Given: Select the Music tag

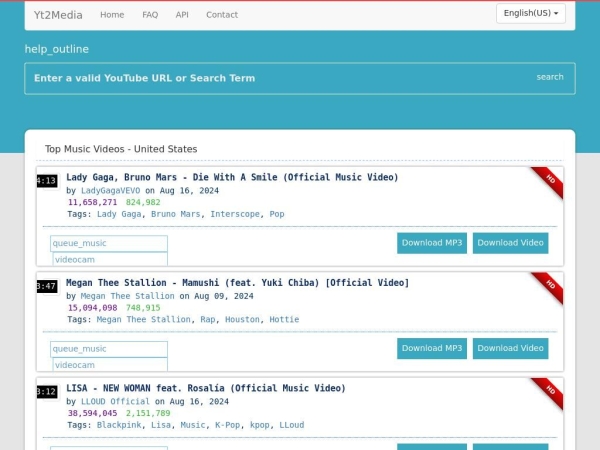Looking at the screenshot, I should (x=193, y=425).
